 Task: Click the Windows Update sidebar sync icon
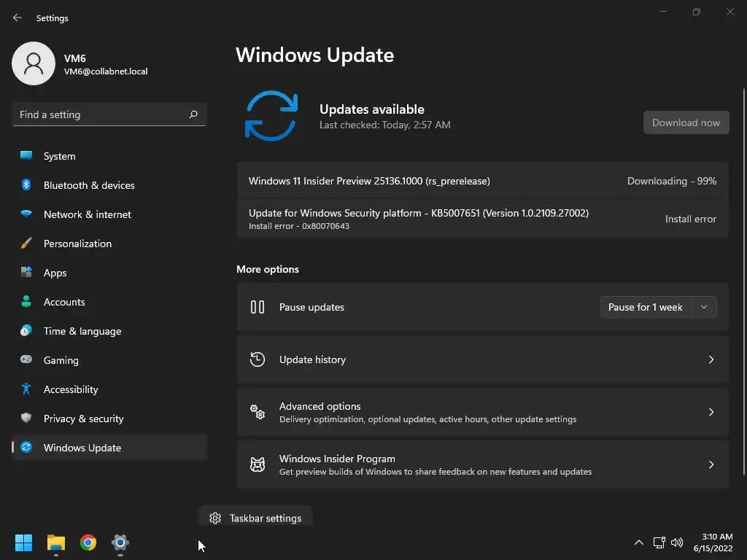(x=26, y=447)
